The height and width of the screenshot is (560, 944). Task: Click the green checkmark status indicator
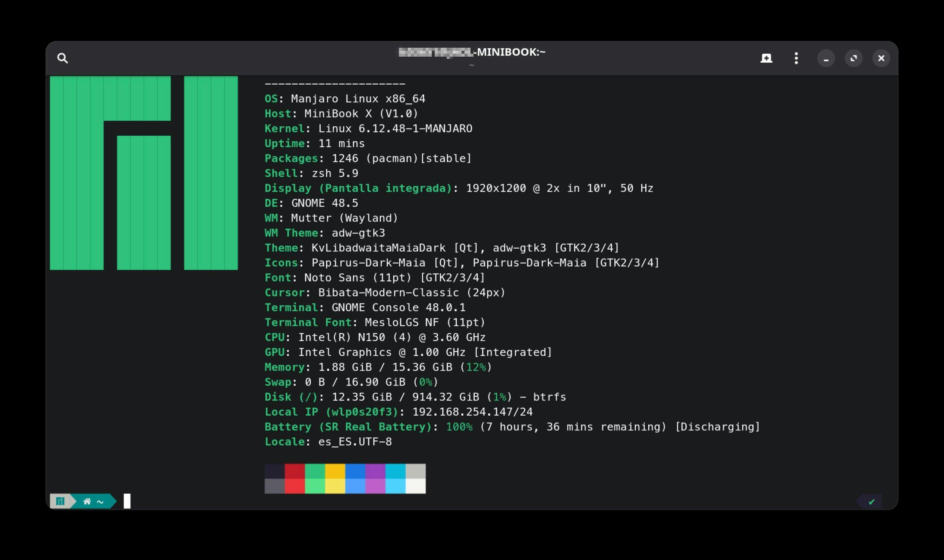point(871,501)
